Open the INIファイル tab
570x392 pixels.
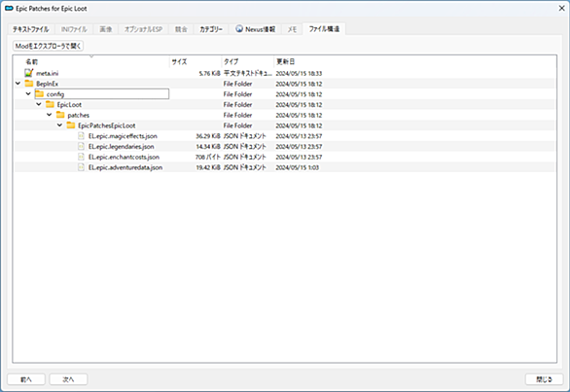[x=74, y=29]
